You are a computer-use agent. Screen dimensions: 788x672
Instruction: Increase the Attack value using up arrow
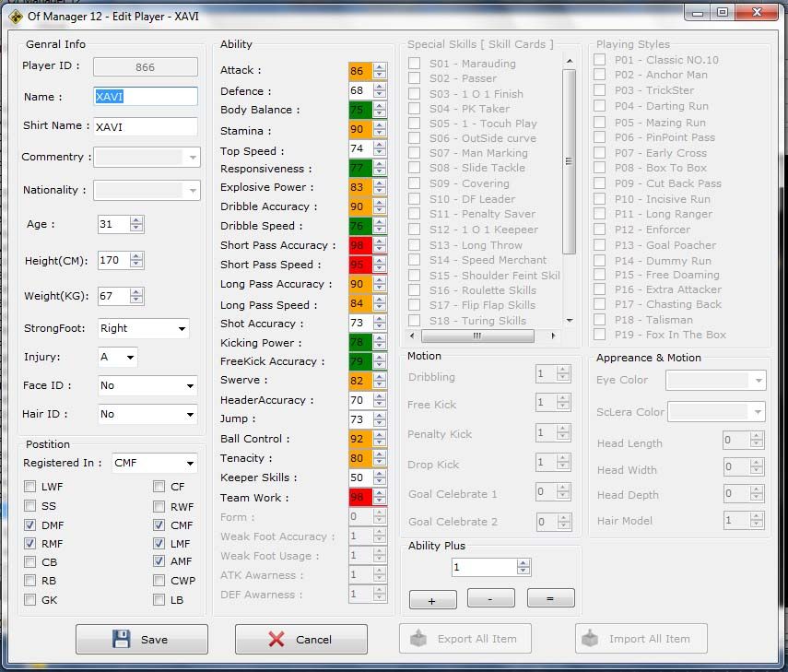tap(380, 66)
